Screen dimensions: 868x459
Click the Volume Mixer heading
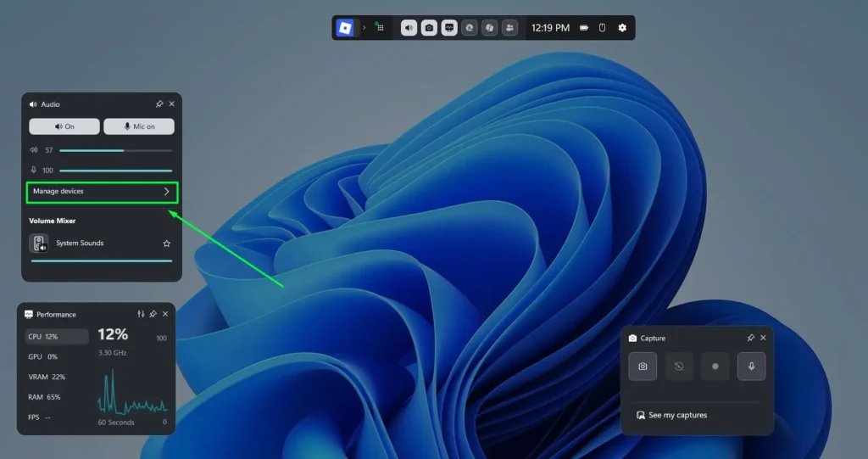[x=53, y=221]
